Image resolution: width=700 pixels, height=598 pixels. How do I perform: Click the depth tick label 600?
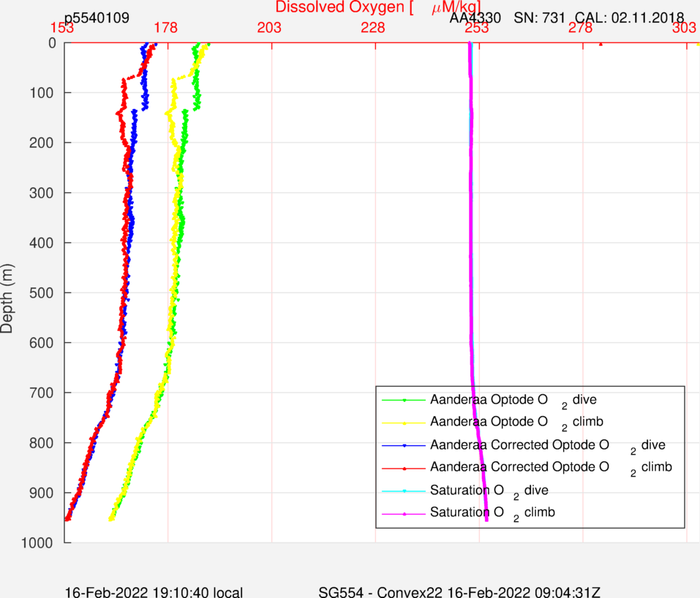coord(41,343)
